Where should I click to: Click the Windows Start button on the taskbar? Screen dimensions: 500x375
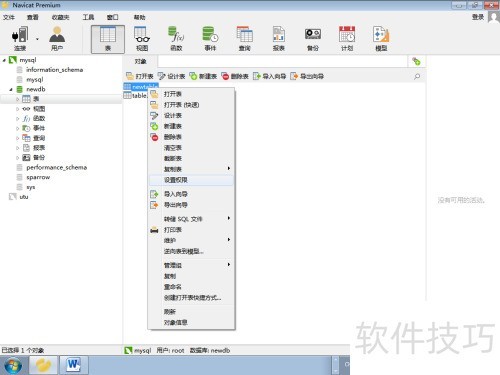[13, 366]
